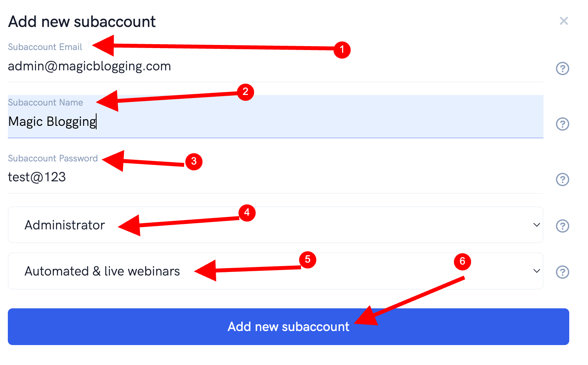The image size is (588, 365).
Task: View help for Automated & live webinars
Action: (562, 272)
